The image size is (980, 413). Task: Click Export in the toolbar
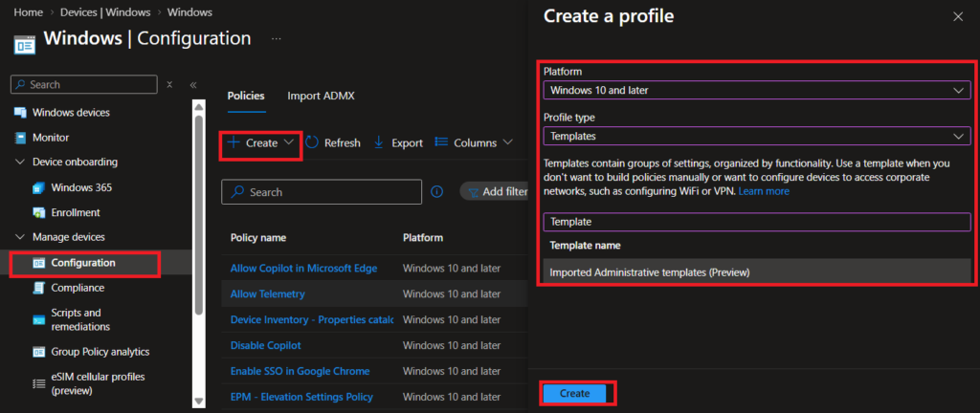click(397, 142)
